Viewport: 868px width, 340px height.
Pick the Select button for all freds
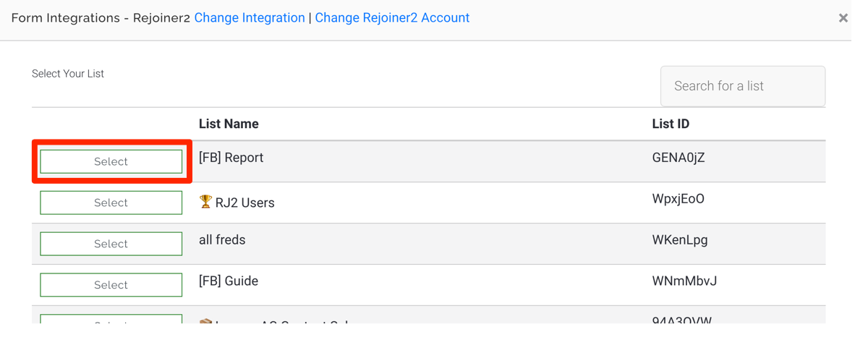click(111, 244)
